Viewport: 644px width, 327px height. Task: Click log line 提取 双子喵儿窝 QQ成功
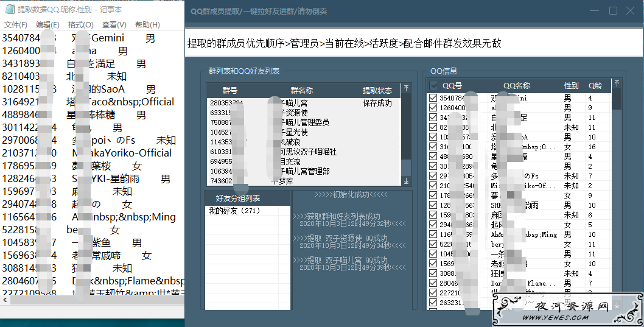(340, 260)
